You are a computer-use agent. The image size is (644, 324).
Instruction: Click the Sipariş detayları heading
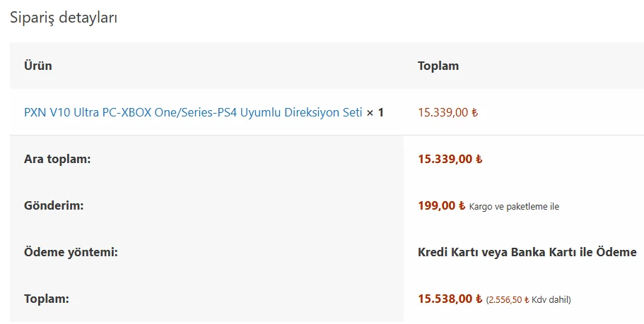pos(64,18)
